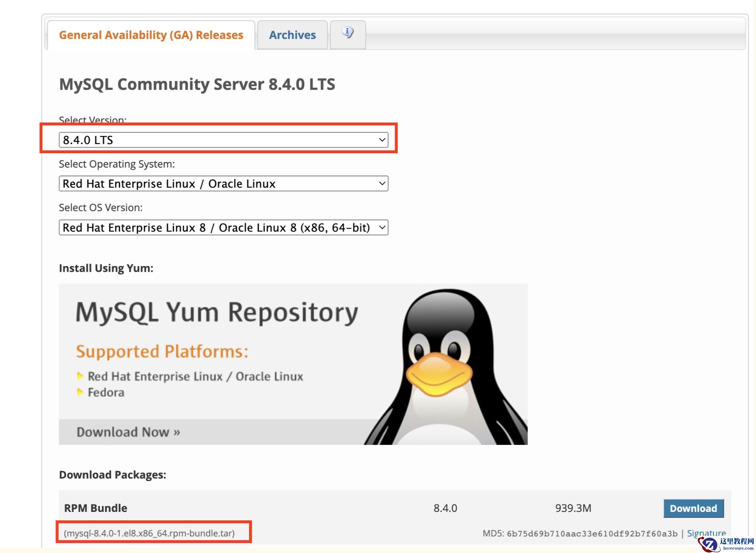
Task: Click the Install Using Yum heading
Action: [106, 268]
